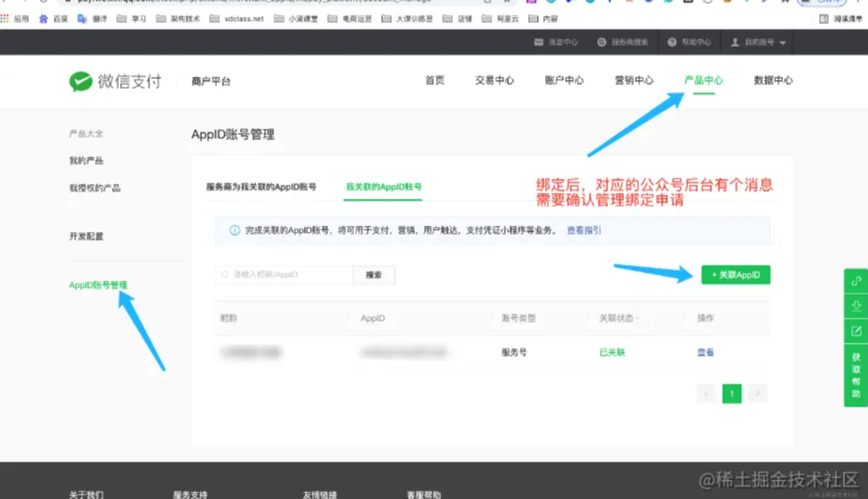Open 消息中心 in the top bar
This screenshot has height=499, width=868.
coord(556,42)
